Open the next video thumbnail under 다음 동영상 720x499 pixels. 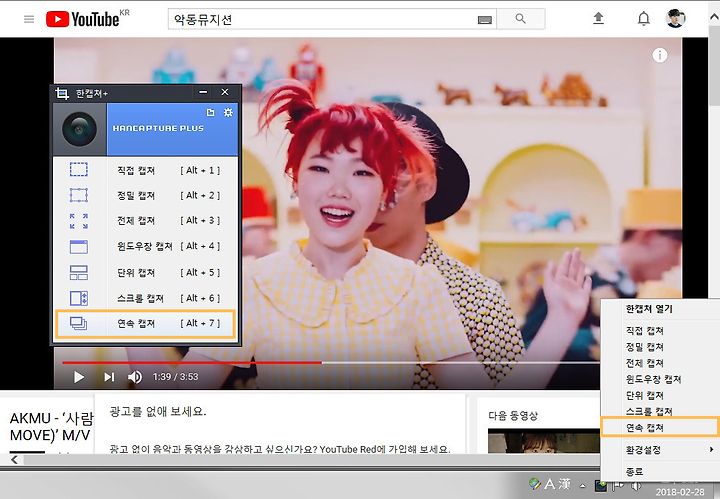(543, 441)
